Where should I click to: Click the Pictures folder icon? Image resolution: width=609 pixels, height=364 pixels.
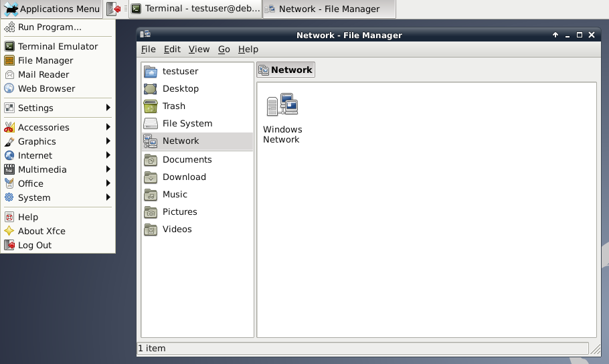click(151, 212)
